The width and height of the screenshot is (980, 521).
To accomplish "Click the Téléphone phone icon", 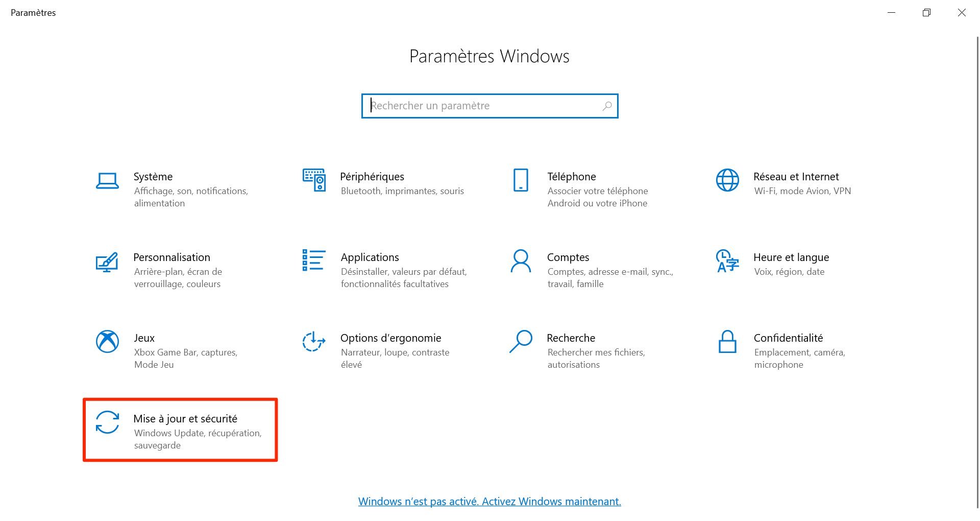I will pos(521,180).
